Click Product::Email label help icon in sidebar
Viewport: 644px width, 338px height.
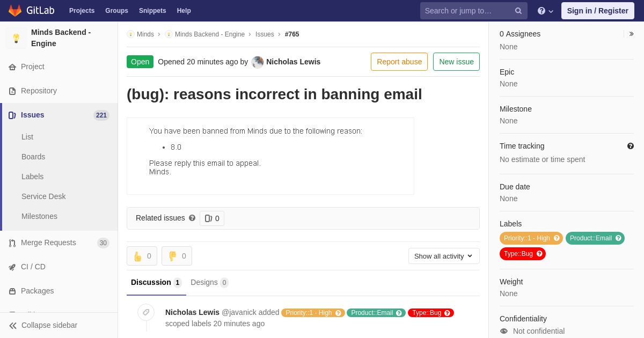tap(618, 238)
